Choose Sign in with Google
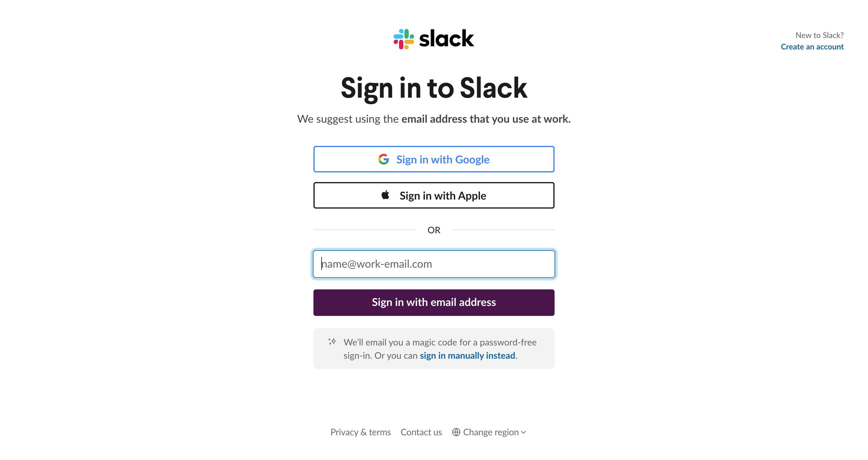Viewport: 868px width, 460px height. click(x=434, y=159)
